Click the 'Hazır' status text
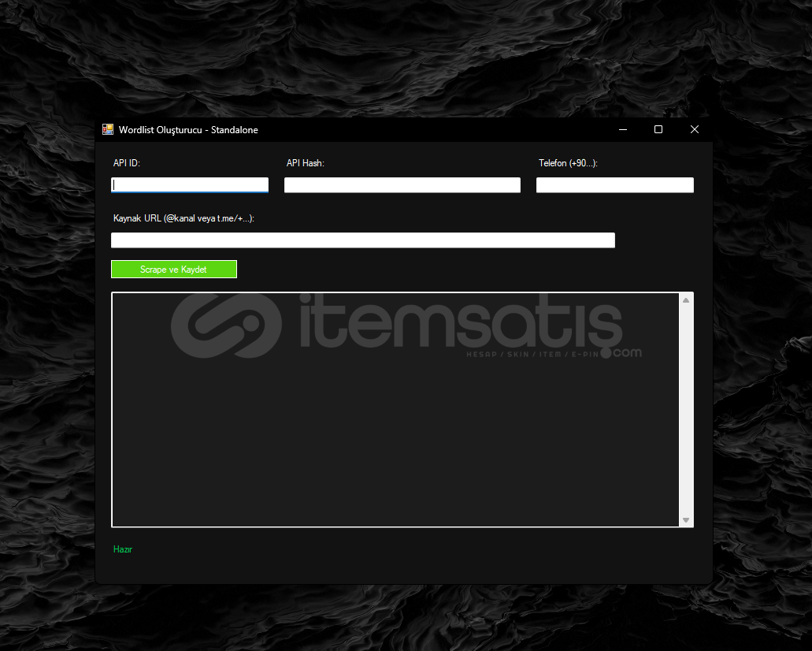 [x=123, y=549]
